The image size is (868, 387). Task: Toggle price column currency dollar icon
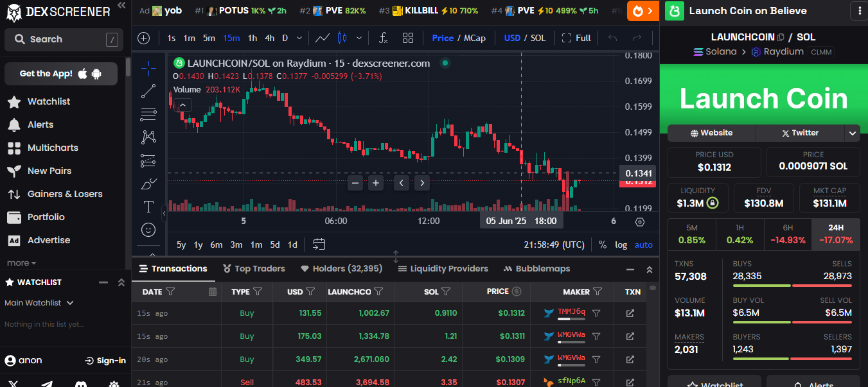coord(517,291)
